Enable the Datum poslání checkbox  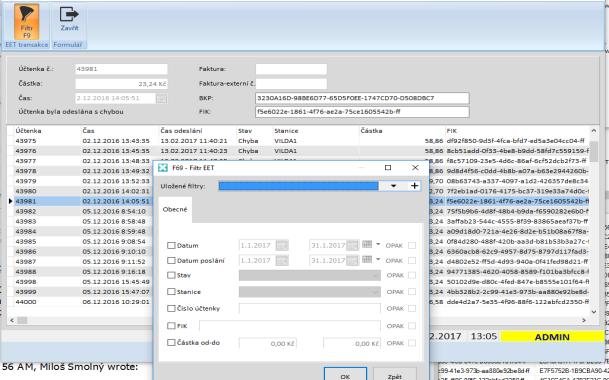(x=171, y=260)
